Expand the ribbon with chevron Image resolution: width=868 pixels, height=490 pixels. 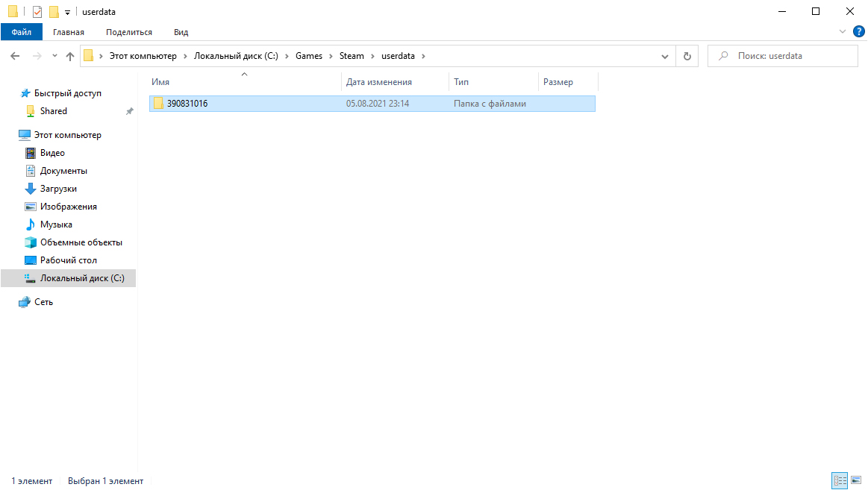coord(843,32)
